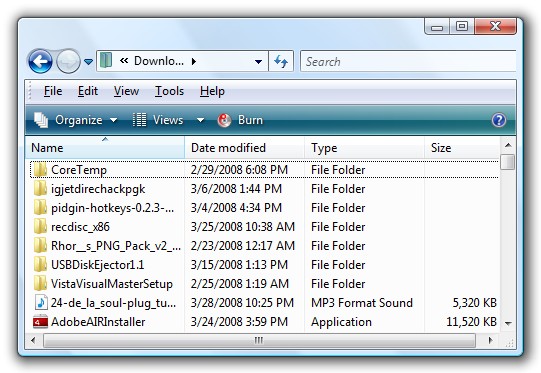Sort by Size column header
The image size is (541, 373).
pos(462,148)
